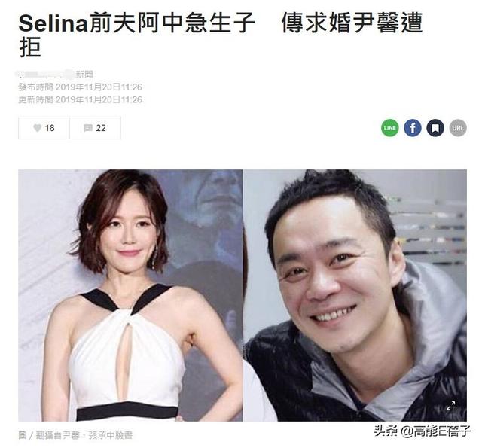482x448 pixels.
Task: Click the like count 18
Action: pyautogui.click(x=50, y=128)
